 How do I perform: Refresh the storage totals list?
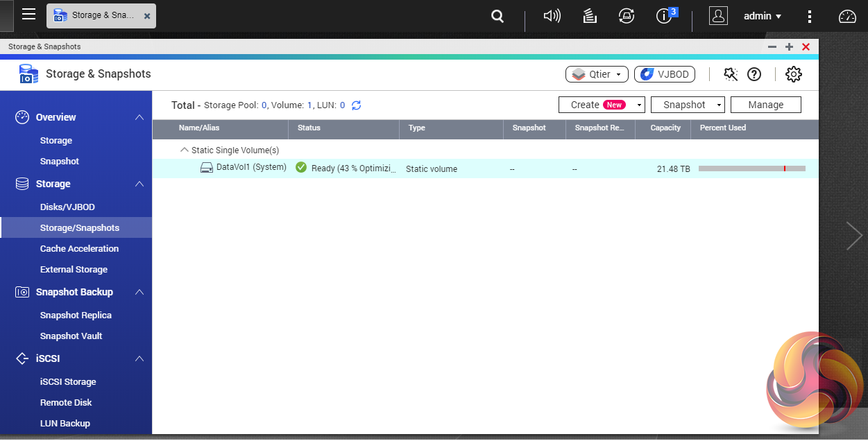pyautogui.click(x=356, y=105)
